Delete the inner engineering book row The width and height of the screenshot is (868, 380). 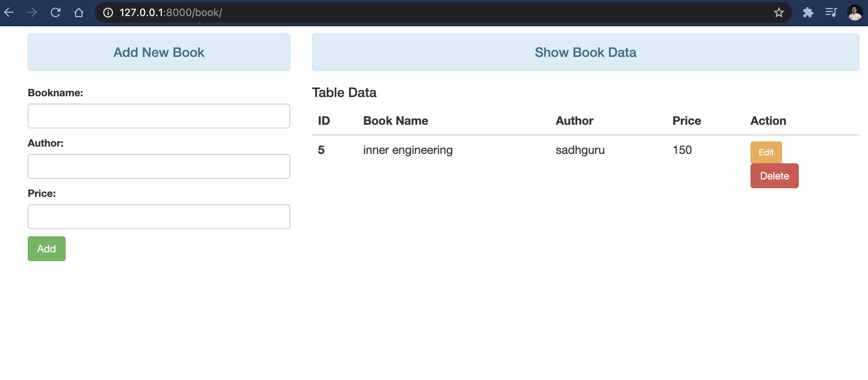[x=774, y=176]
